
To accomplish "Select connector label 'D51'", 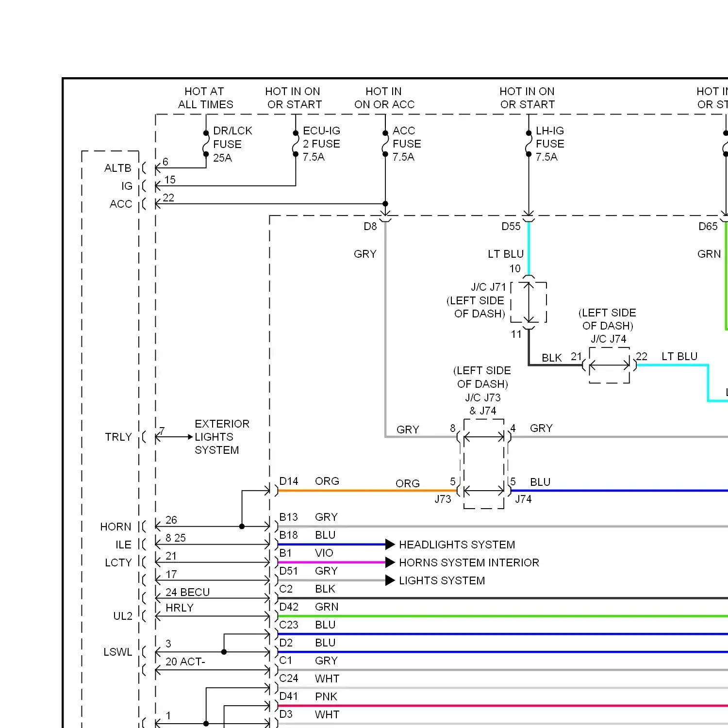I will [289, 571].
